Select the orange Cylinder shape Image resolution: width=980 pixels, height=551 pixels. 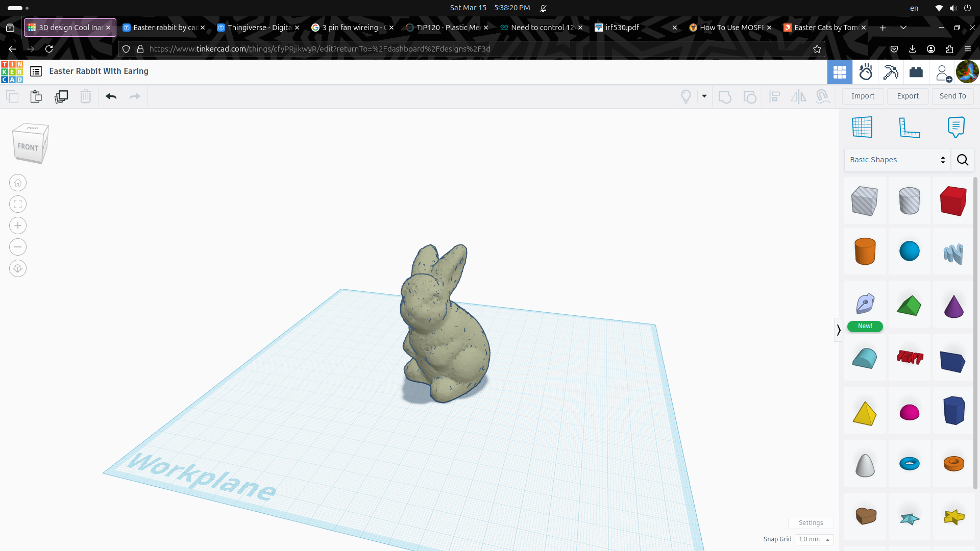[865, 251]
